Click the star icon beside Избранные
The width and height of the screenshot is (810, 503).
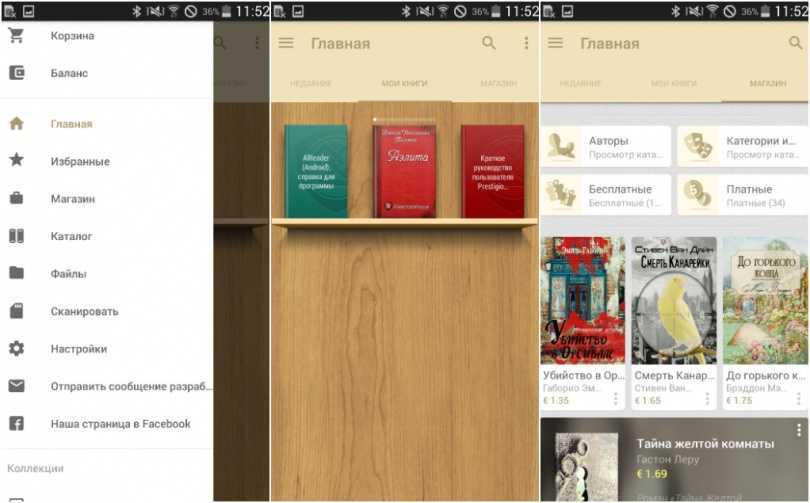click(16, 161)
